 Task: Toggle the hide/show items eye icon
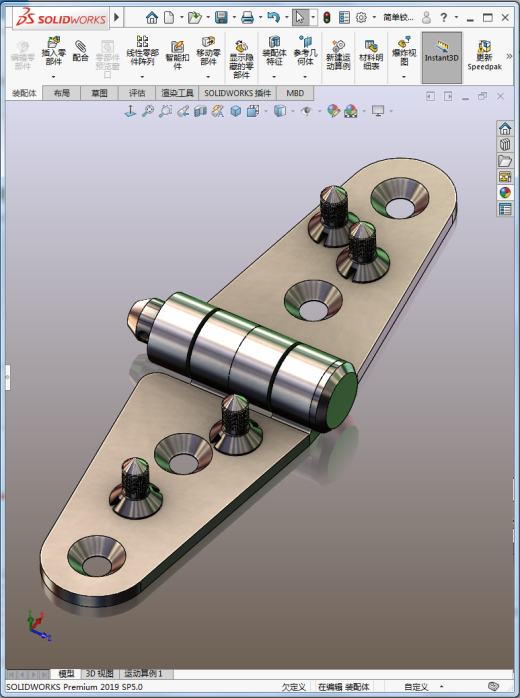point(306,111)
